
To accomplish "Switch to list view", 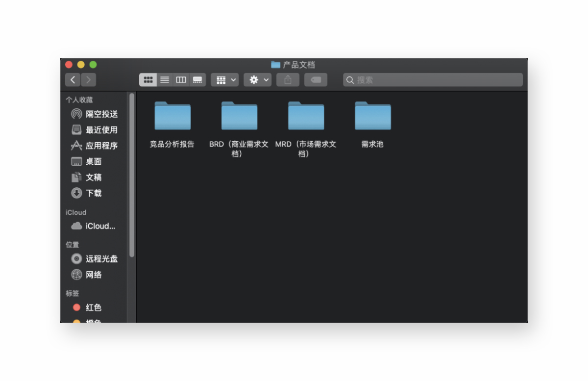I will tap(165, 80).
